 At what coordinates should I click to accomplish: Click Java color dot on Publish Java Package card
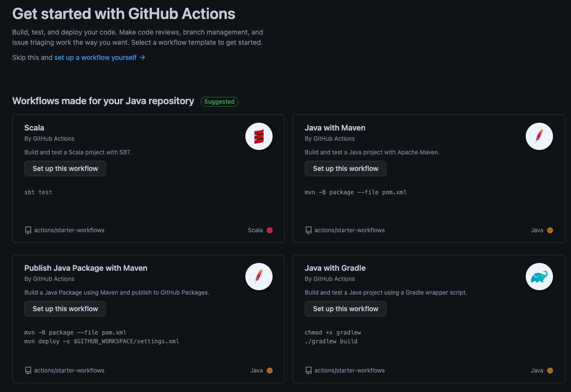tap(270, 371)
